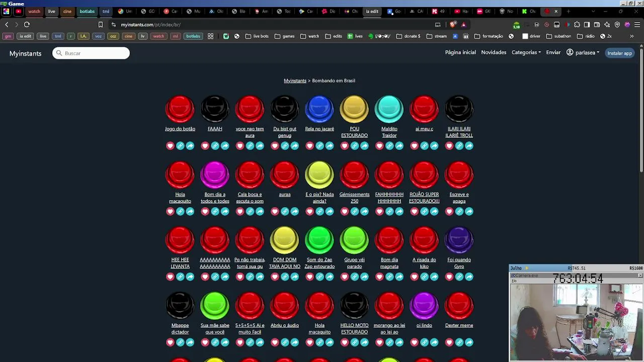The image size is (644, 362).
Task: Share the ai meu c sound
Action: pos(434,146)
